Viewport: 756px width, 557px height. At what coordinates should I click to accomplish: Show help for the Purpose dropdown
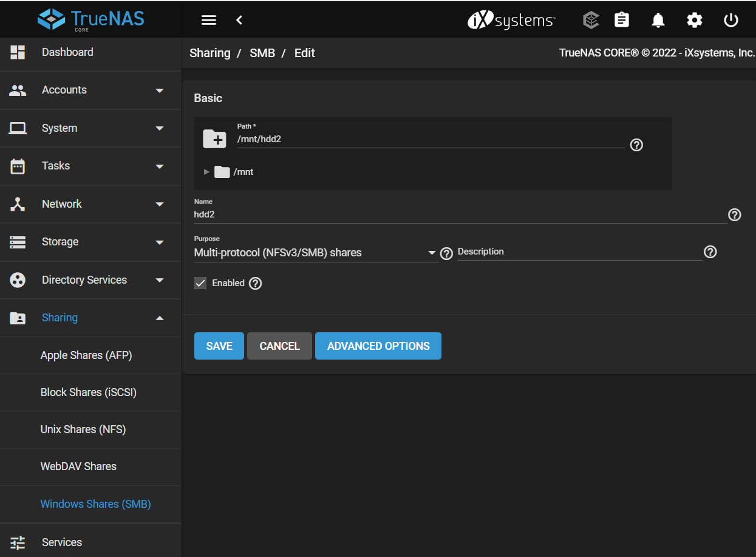click(x=446, y=253)
